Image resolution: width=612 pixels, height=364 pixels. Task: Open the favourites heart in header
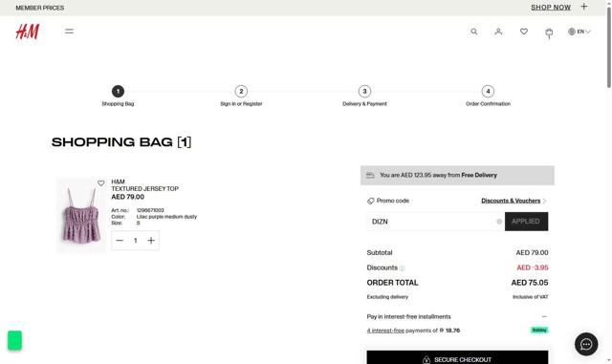524,32
